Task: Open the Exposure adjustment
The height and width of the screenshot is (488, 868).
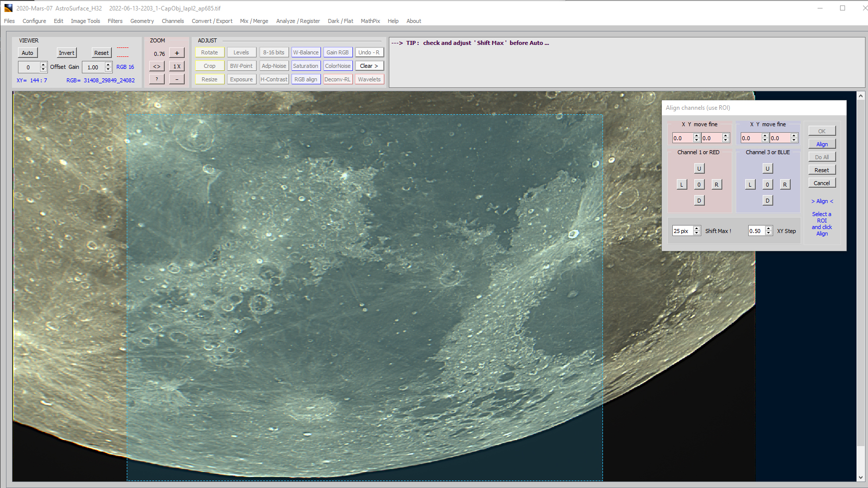Action: coord(242,79)
